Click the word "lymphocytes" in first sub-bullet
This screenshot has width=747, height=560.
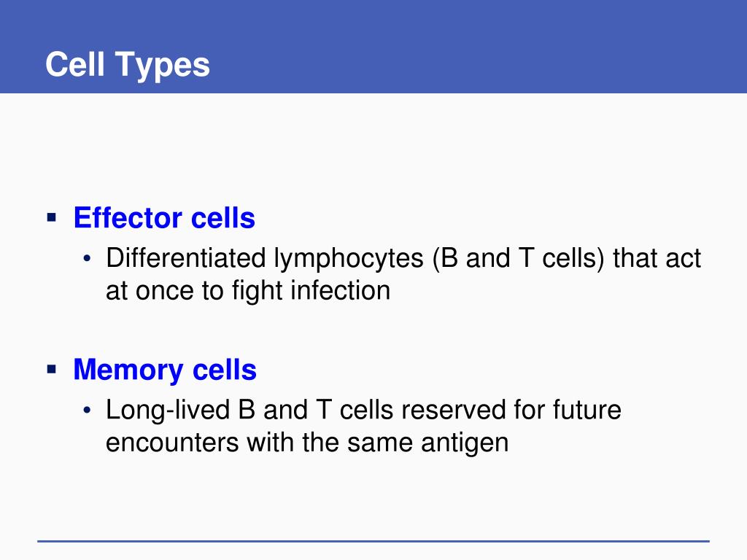tap(349, 260)
